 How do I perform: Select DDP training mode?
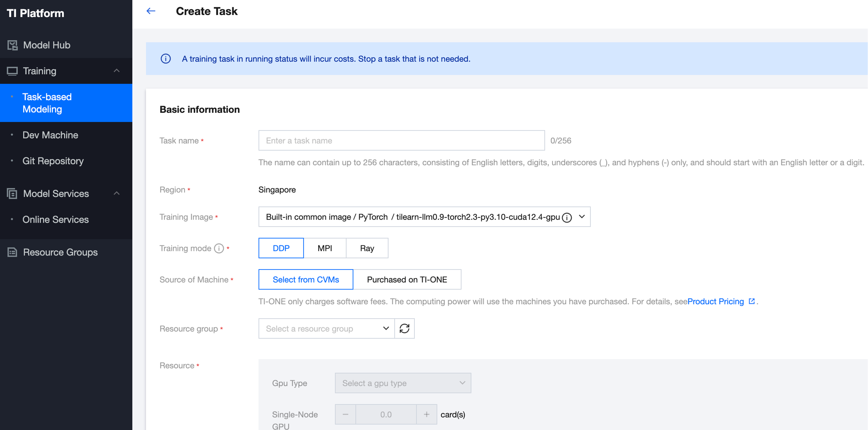click(x=281, y=248)
